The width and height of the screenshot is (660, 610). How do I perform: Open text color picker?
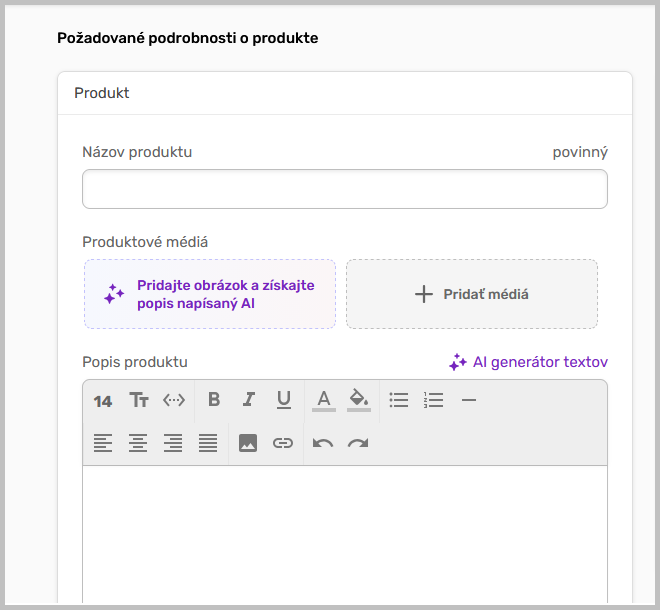click(324, 400)
